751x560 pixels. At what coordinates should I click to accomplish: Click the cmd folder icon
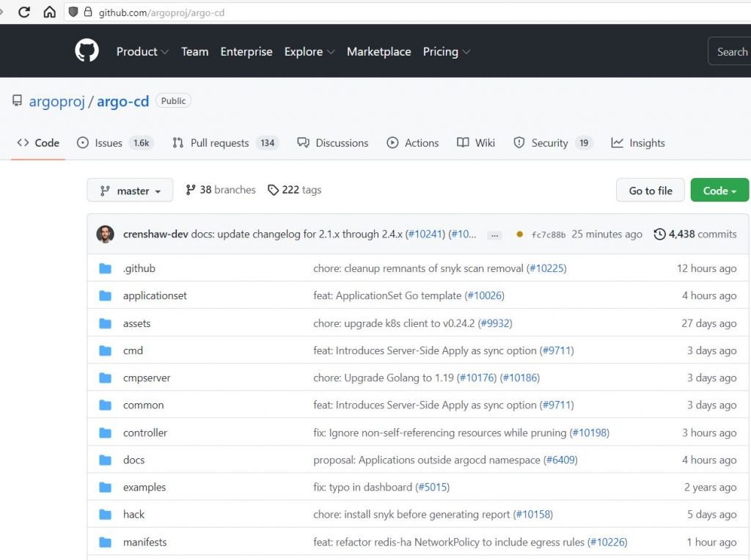pos(105,351)
